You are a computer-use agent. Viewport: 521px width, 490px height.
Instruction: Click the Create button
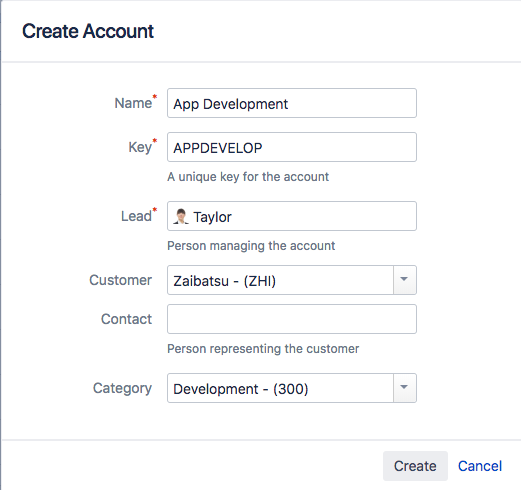[x=415, y=466]
